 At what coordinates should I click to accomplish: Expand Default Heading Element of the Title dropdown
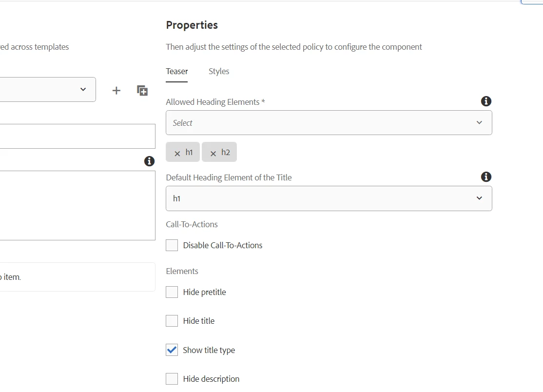click(x=329, y=198)
